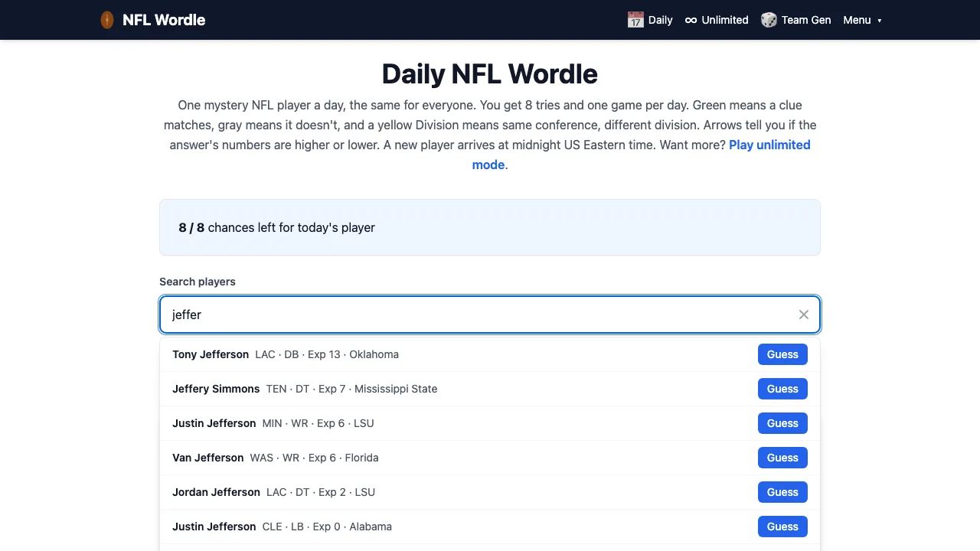Image resolution: width=980 pixels, height=551 pixels.
Task: Switch to Unlimited mode in navbar
Action: (x=717, y=20)
